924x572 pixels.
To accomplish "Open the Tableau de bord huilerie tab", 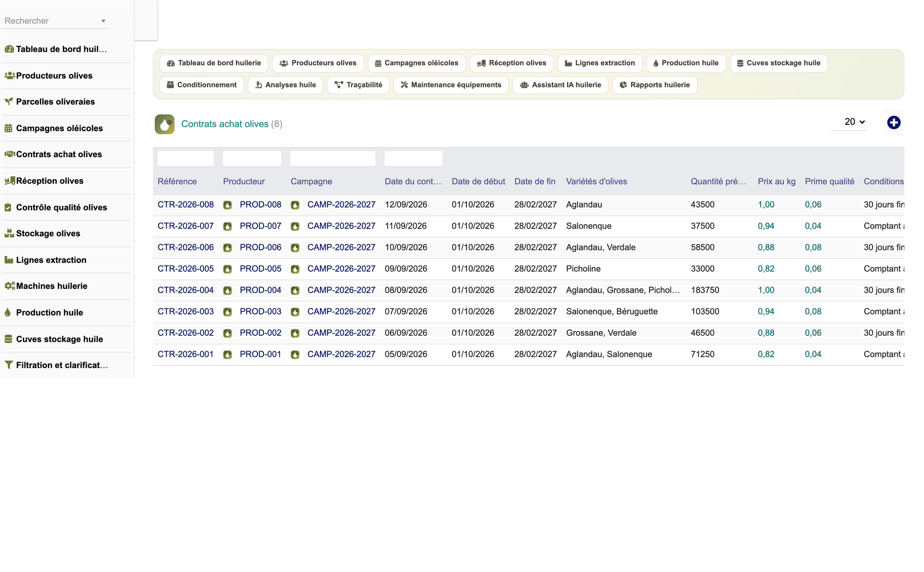I will [x=214, y=63].
